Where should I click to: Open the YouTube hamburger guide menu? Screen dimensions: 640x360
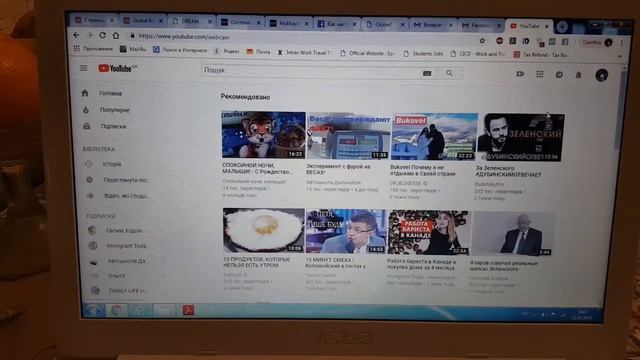84,68
